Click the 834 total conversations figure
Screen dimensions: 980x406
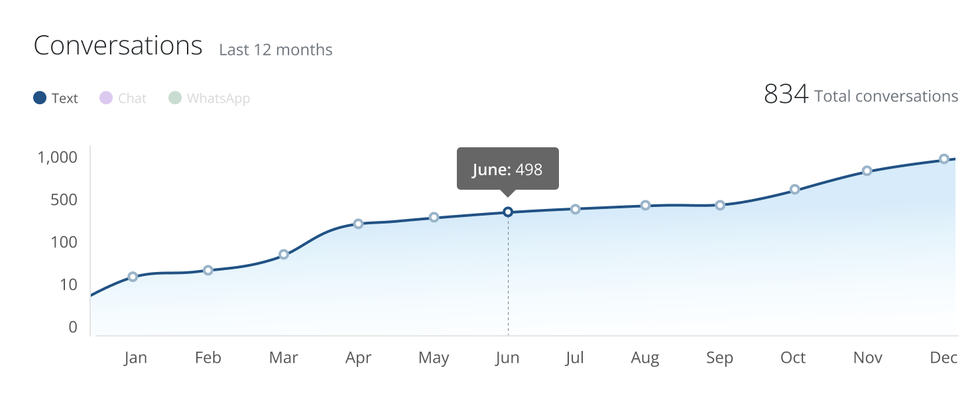786,96
